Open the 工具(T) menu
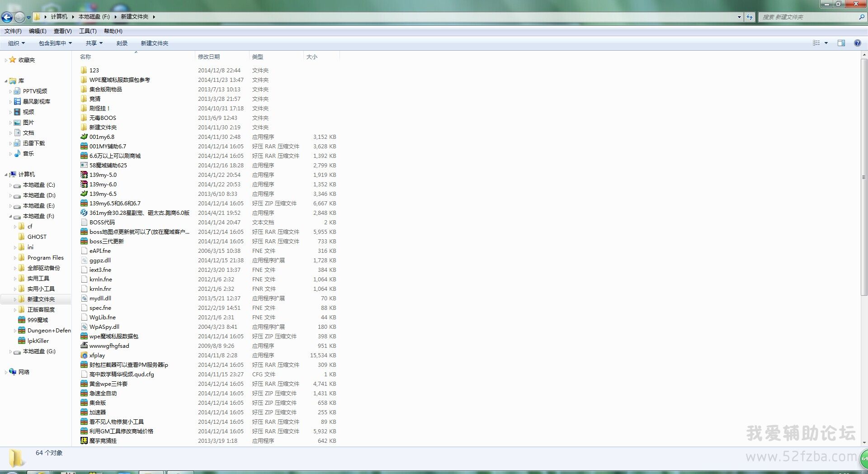 pyautogui.click(x=88, y=31)
